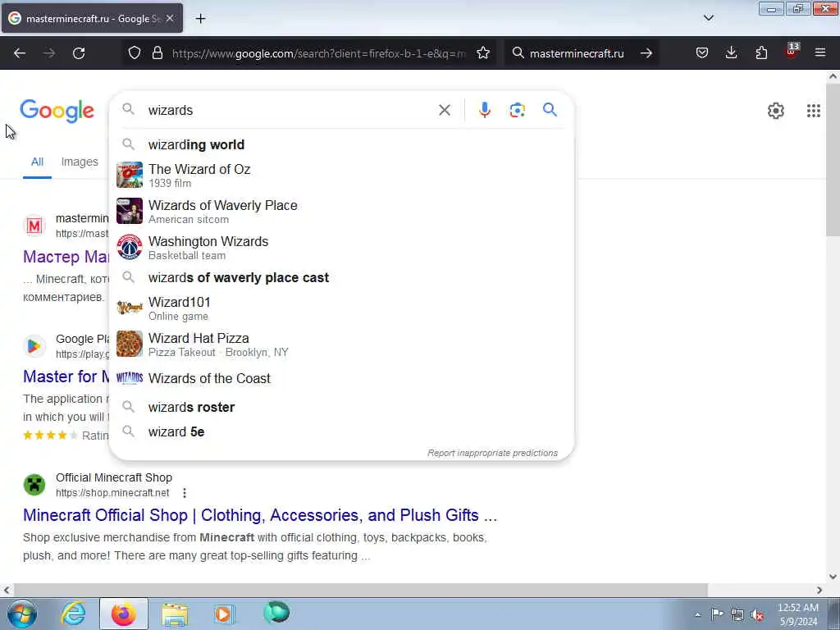
Task: Click the green Minecraft creeper favicon
Action: pos(34,485)
